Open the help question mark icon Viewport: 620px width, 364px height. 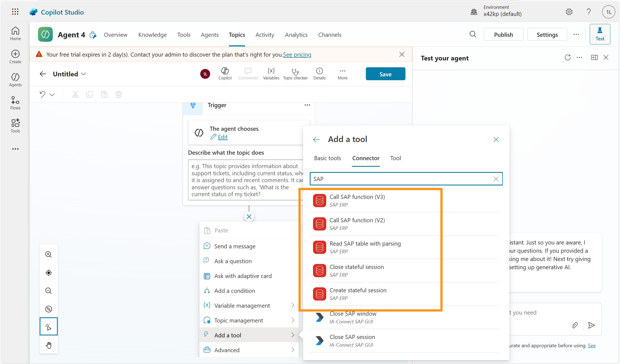(x=589, y=12)
